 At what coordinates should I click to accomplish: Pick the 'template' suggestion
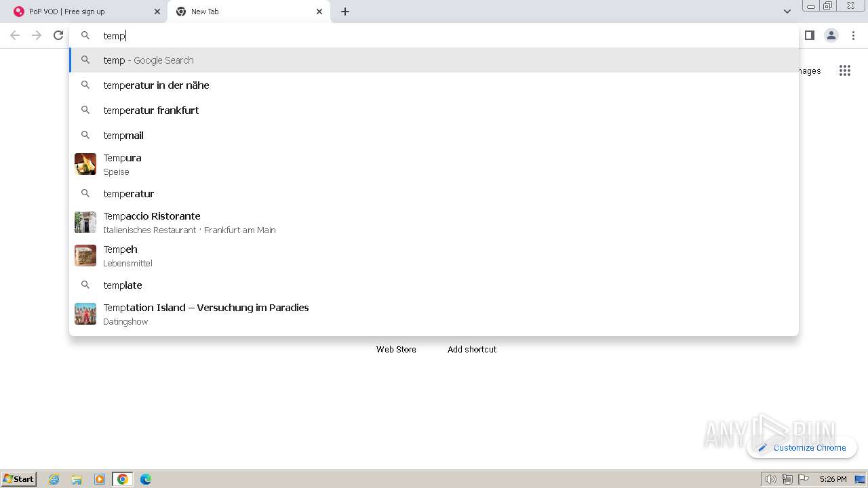(434, 285)
